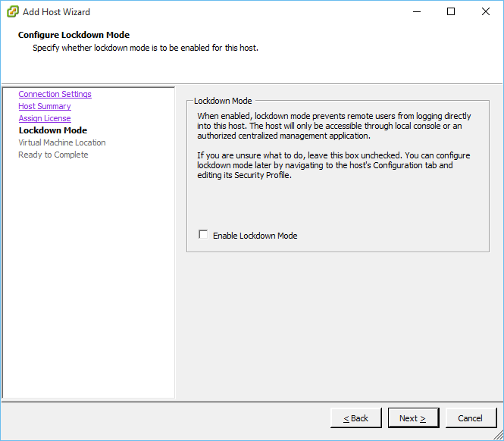Image resolution: width=504 pixels, height=441 pixels.
Task: Click the 'Specify whether lockdown mode' subtitle
Action: pos(146,48)
